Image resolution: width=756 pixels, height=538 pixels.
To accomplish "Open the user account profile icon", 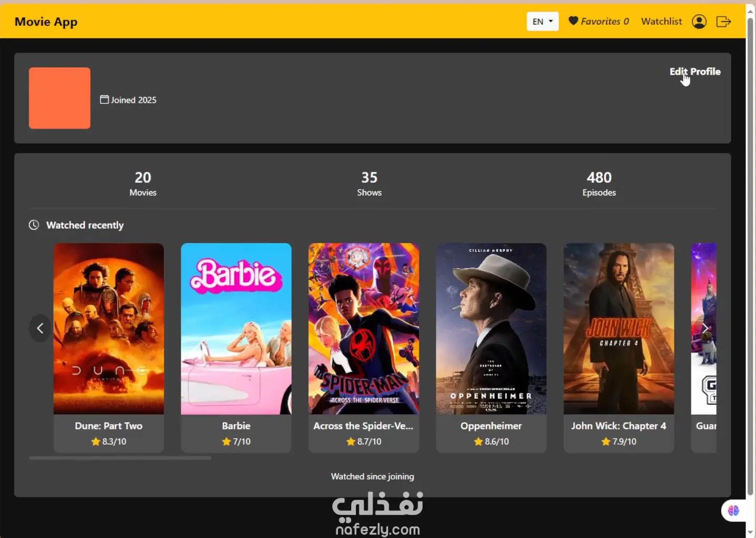I will [699, 22].
